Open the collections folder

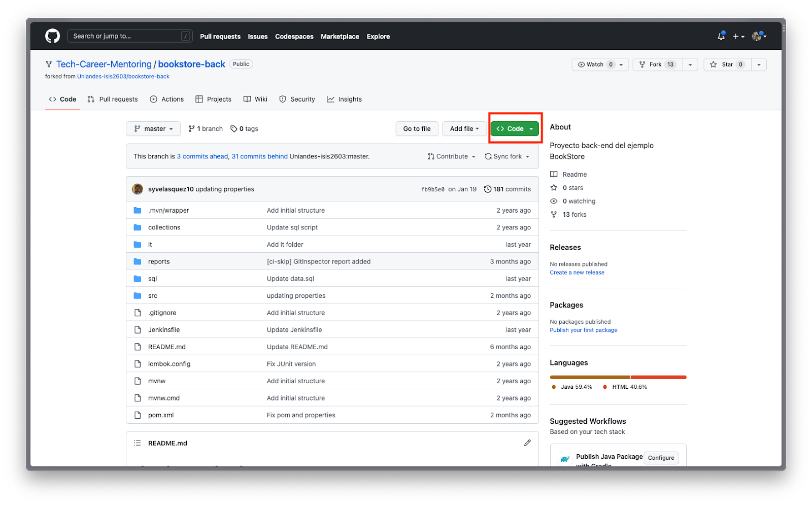[x=164, y=228]
